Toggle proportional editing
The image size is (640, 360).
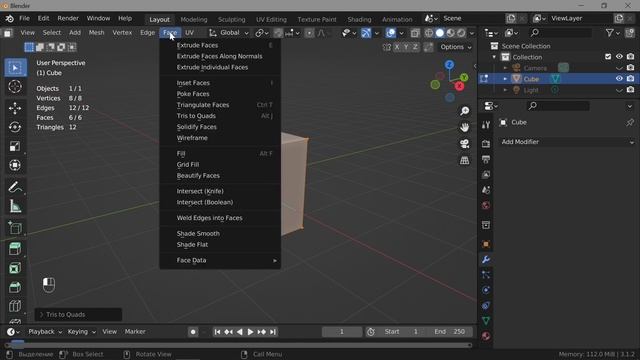(x=309, y=33)
